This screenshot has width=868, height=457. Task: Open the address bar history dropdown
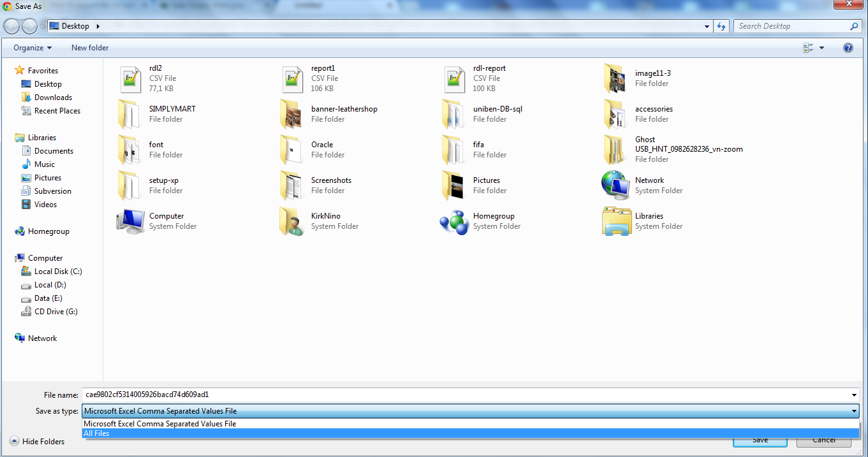(707, 26)
